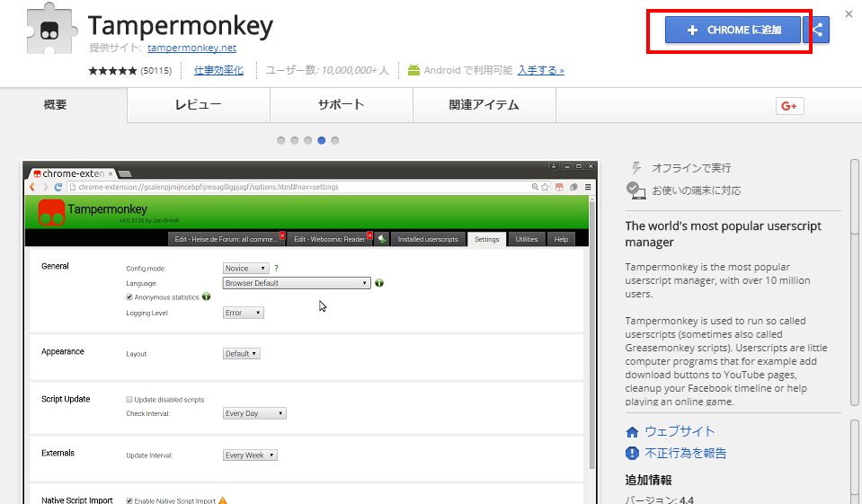This screenshot has height=504, width=862.
Task: Open the Help tab
Action: pyautogui.click(x=561, y=239)
